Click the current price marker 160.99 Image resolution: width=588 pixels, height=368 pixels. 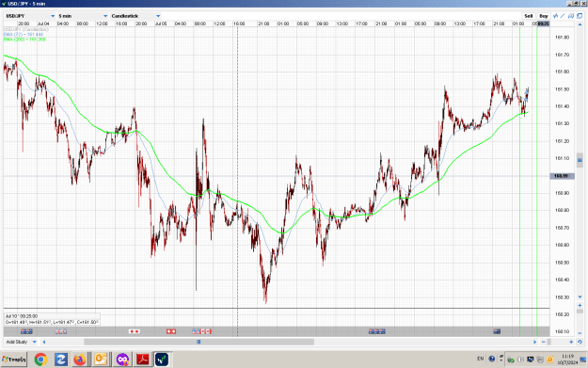pyautogui.click(x=562, y=176)
